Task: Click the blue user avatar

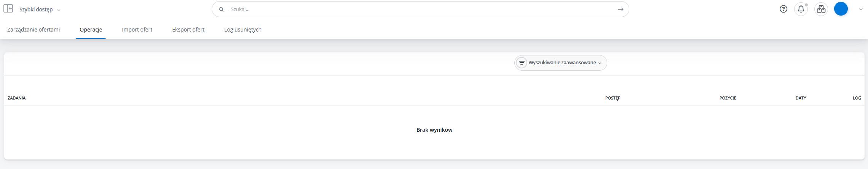Action: pos(841,9)
